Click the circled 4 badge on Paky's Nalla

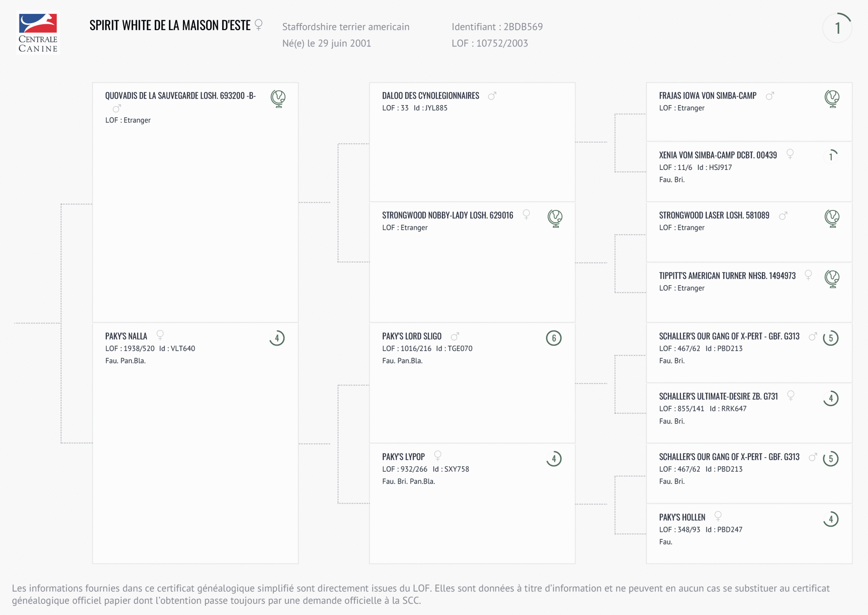click(x=277, y=338)
